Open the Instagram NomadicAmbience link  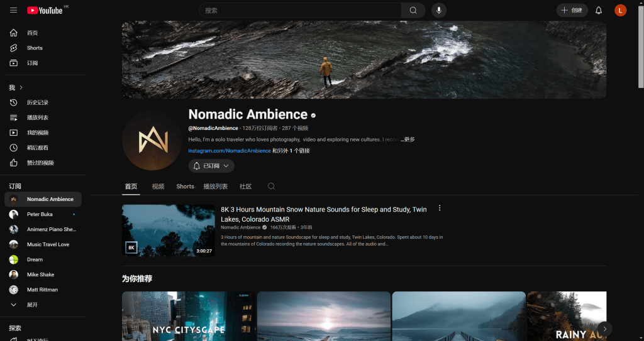pos(230,151)
